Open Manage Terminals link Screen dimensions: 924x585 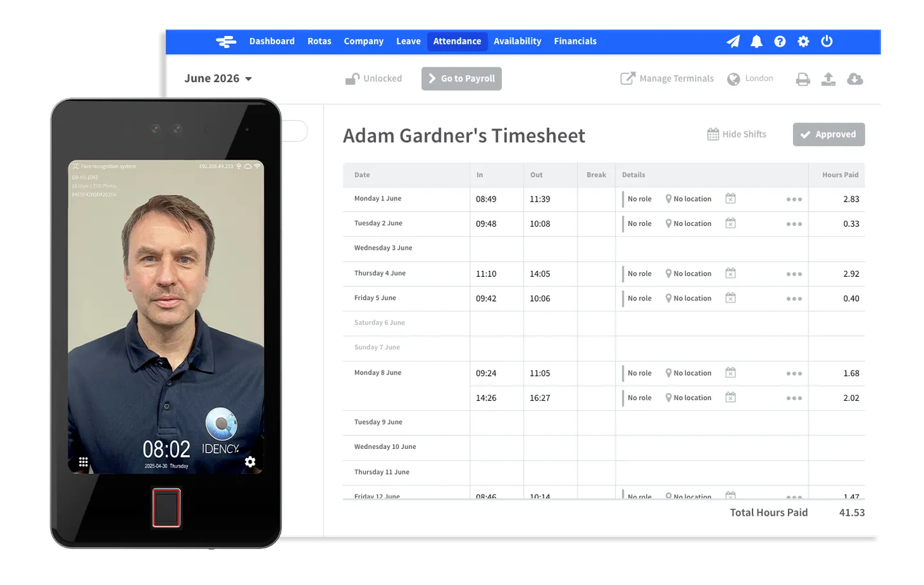(x=667, y=78)
